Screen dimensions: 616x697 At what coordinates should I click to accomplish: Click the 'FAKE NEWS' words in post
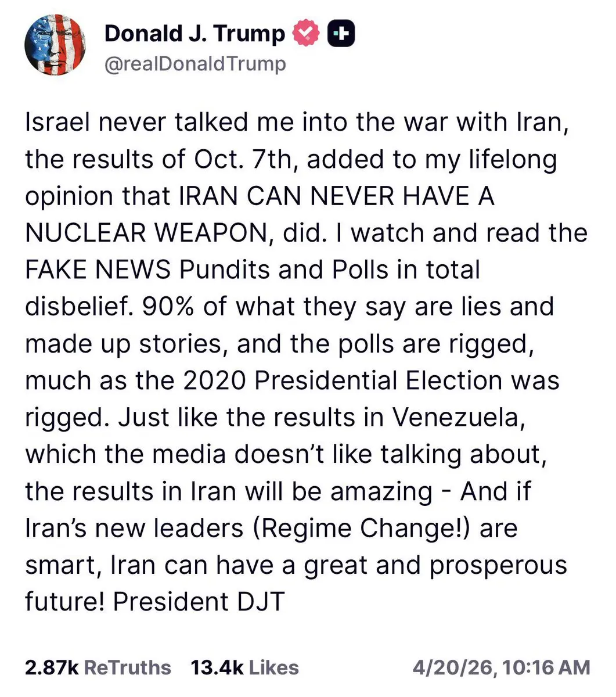click(98, 270)
